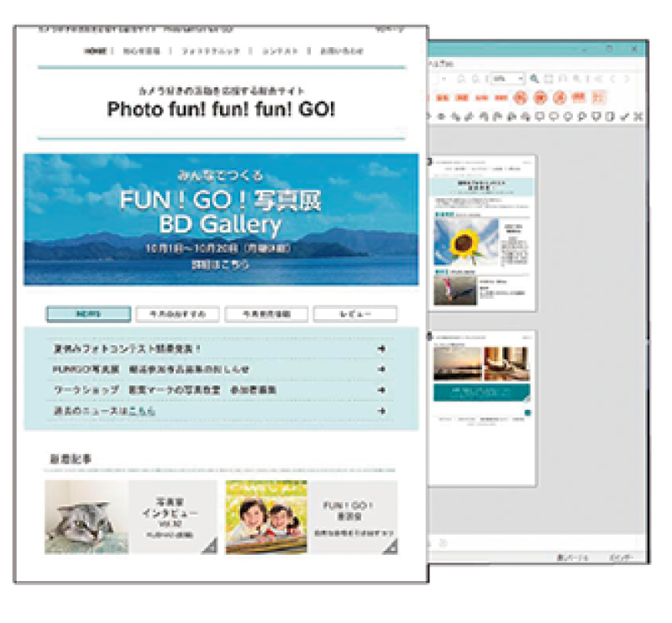Click the first round red stamp icon
This screenshot has height=623, width=672.
click(521, 97)
